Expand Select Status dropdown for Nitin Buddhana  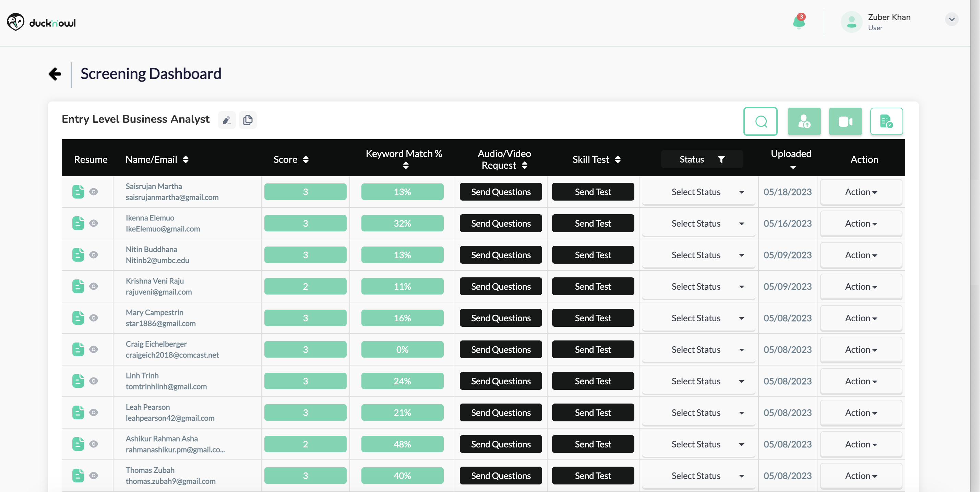pyautogui.click(x=698, y=255)
